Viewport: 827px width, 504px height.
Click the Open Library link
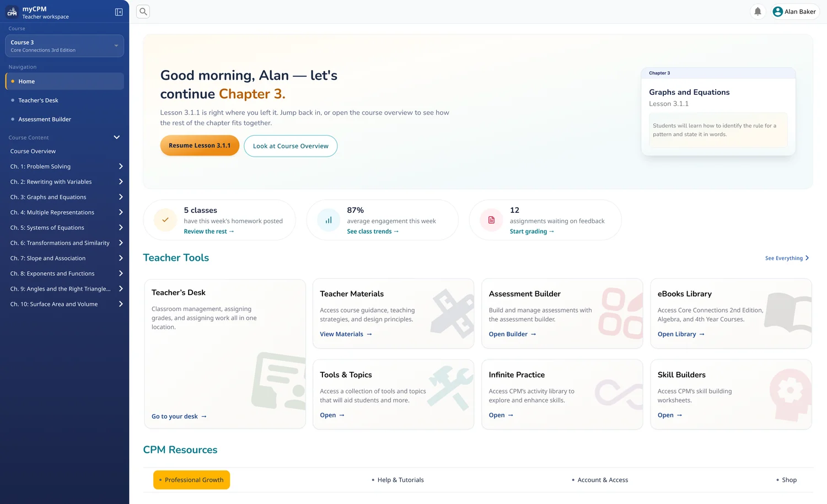pyautogui.click(x=681, y=334)
